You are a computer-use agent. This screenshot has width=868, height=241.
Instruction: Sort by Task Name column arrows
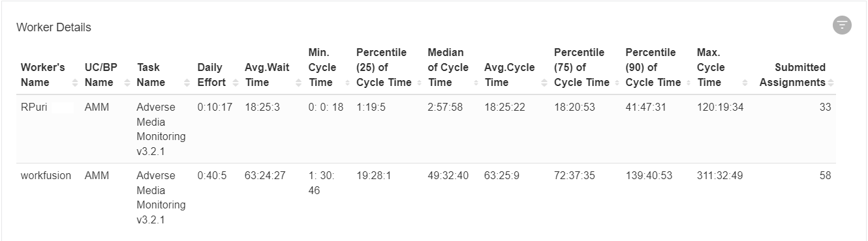coord(188,83)
